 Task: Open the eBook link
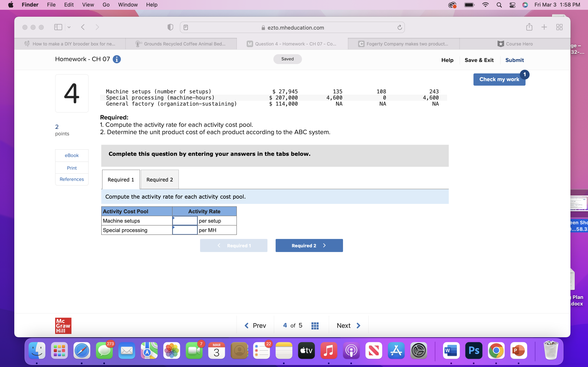coord(72,155)
